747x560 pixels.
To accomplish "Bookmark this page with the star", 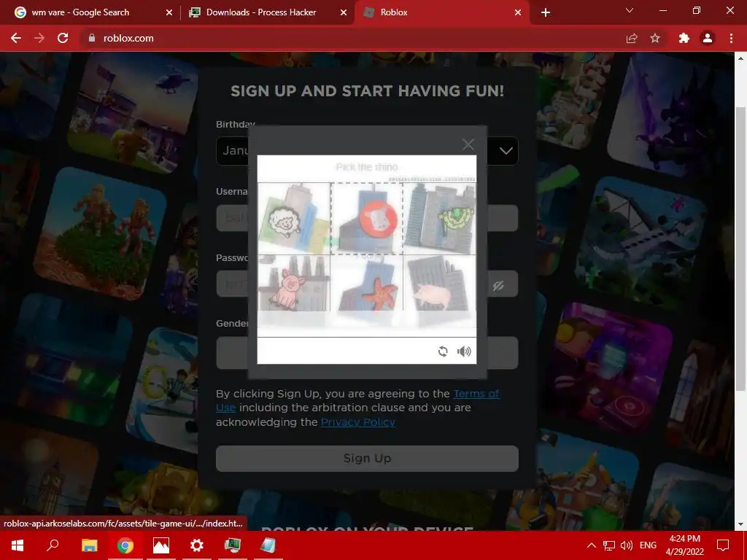I will click(655, 38).
